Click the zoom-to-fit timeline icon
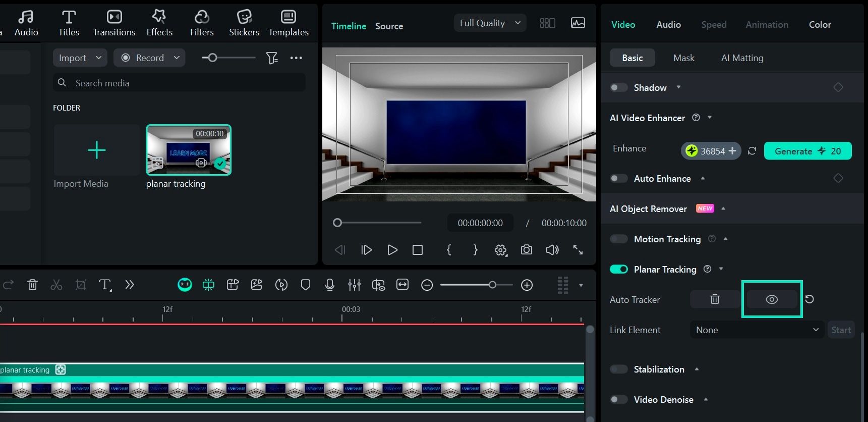 coord(402,285)
